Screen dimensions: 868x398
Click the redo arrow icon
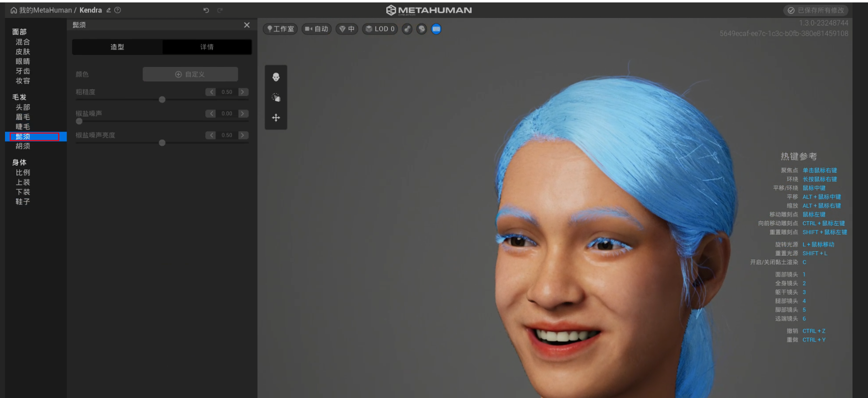coord(220,10)
